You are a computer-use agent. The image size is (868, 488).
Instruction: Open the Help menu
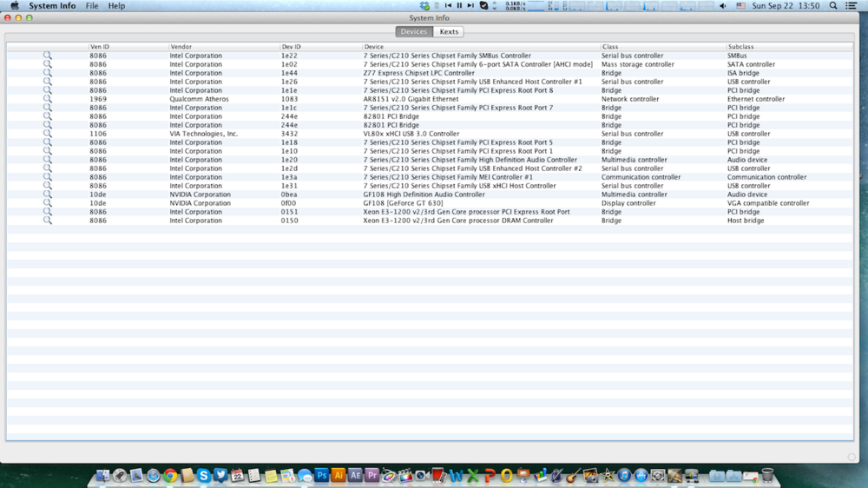click(x=116, y=6)
